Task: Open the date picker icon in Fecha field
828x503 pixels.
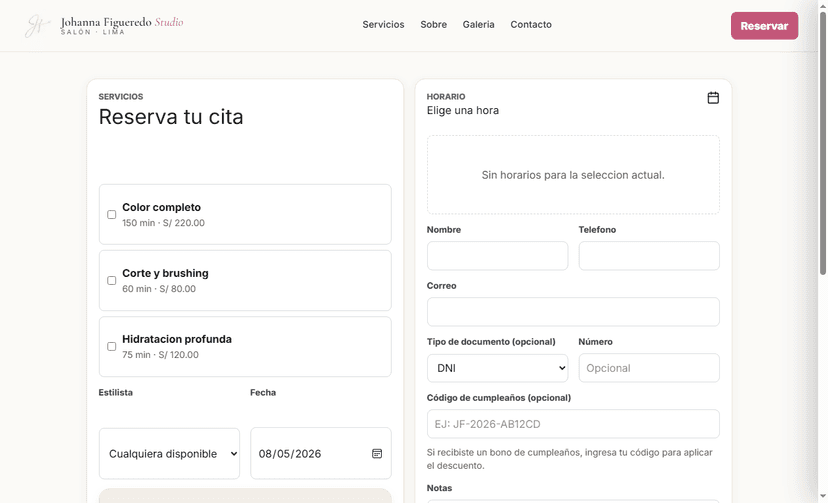Action: tap(377, 453)
